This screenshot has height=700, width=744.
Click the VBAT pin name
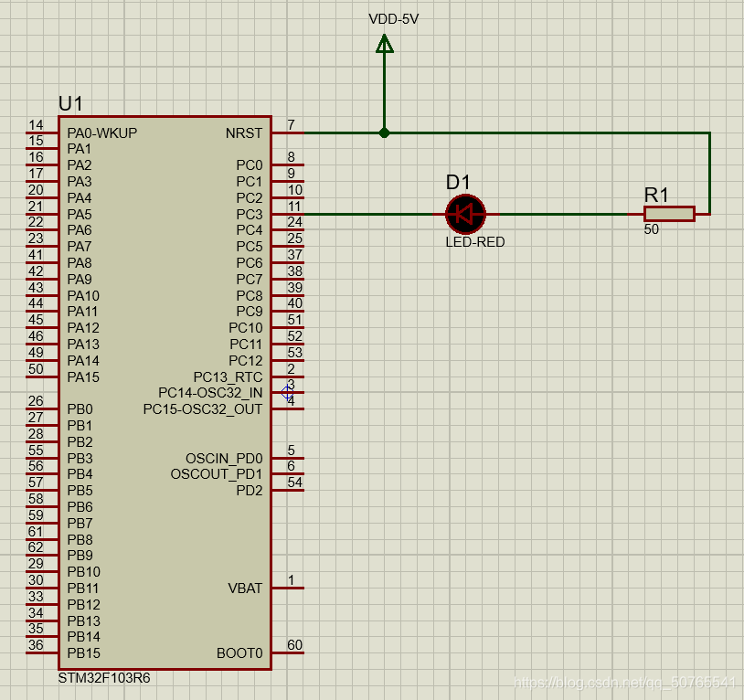(x=245, y=589)
